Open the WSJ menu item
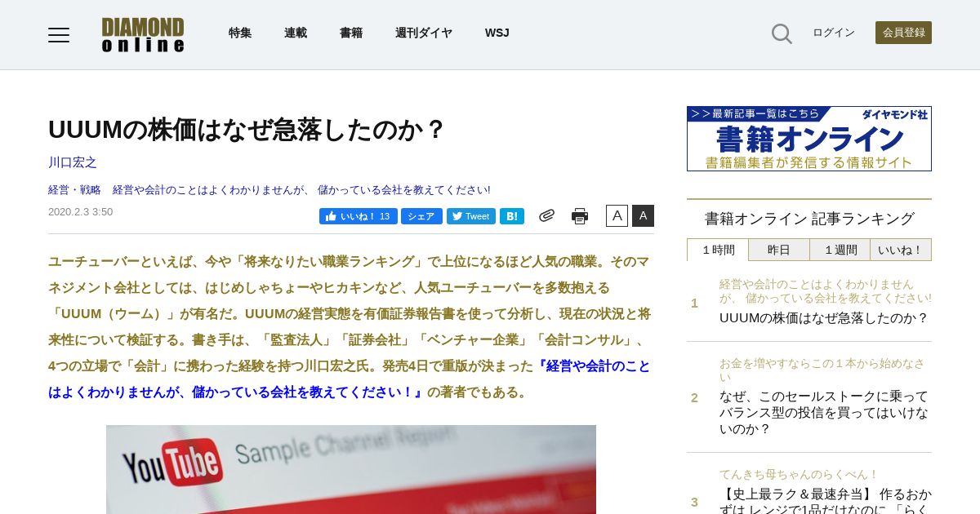Viewport: 980px width, 514px height. tap(497, 33)
